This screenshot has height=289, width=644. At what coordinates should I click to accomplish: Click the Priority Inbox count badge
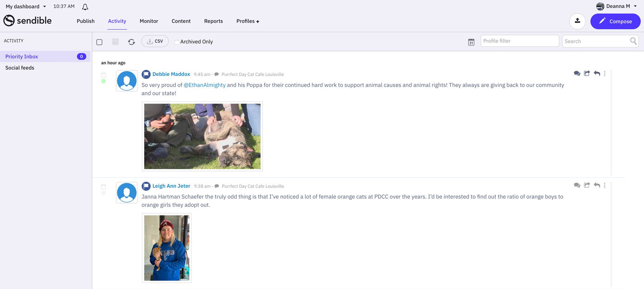[x=82, y=56]
